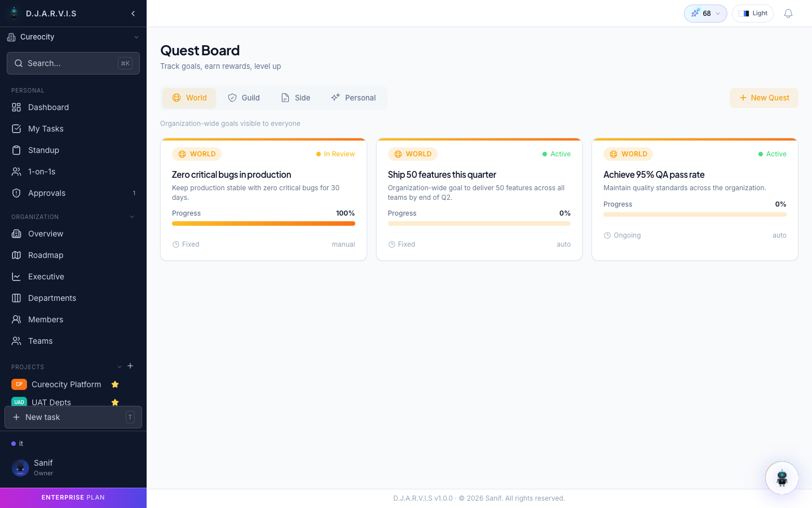Screen dimensions: 812x508
Task: Click the QA pass rate progress bar
Action: (695, 214)
